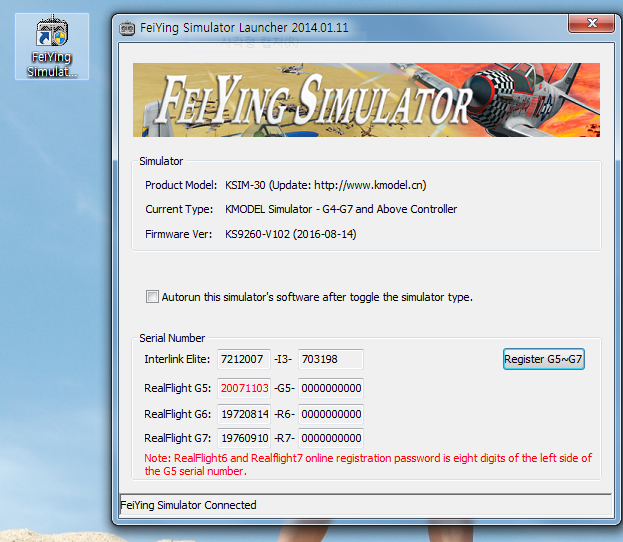Click the Interlink Elite 7212007 field
623x542 pixels.
point(244,359)
